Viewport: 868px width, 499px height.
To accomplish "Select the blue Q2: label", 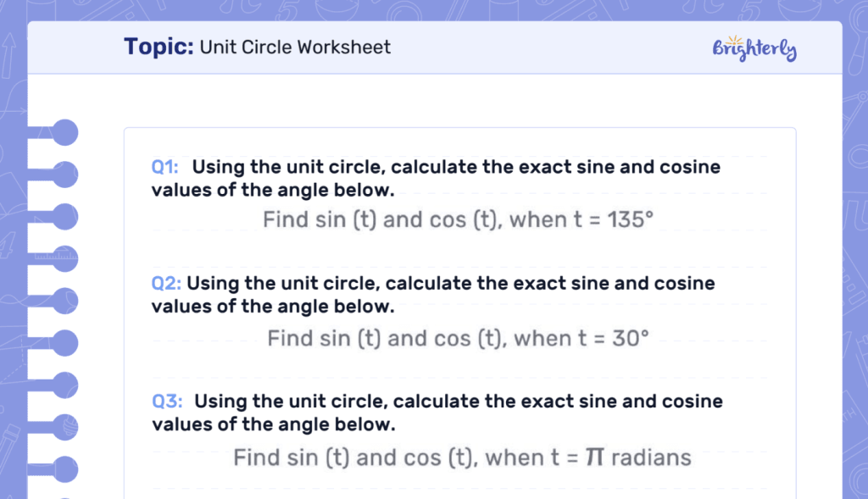I will (x=166, y=283).
